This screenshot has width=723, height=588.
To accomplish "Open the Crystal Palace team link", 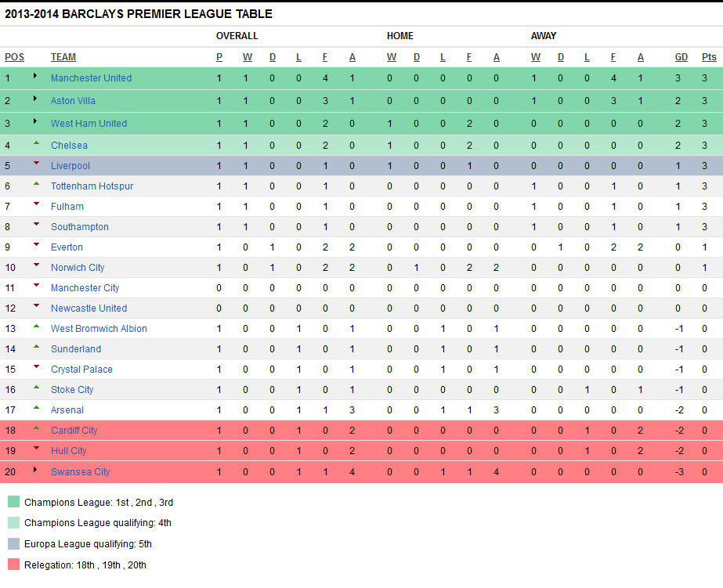I will point(81,370).
